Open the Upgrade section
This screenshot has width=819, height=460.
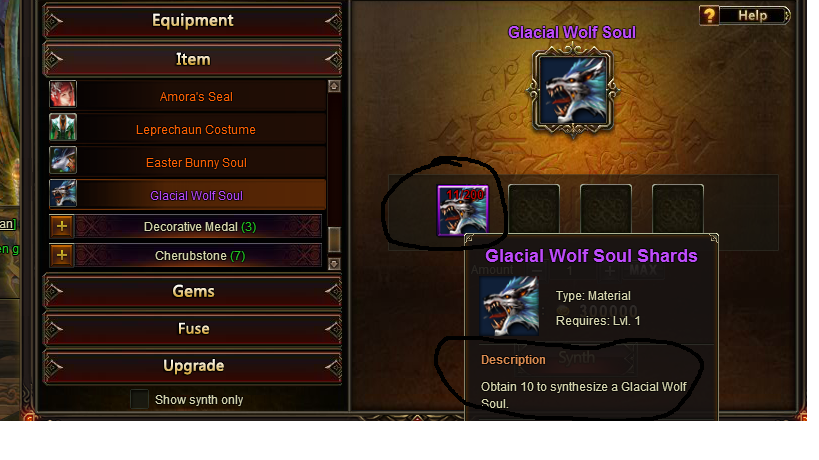(193, 365)
